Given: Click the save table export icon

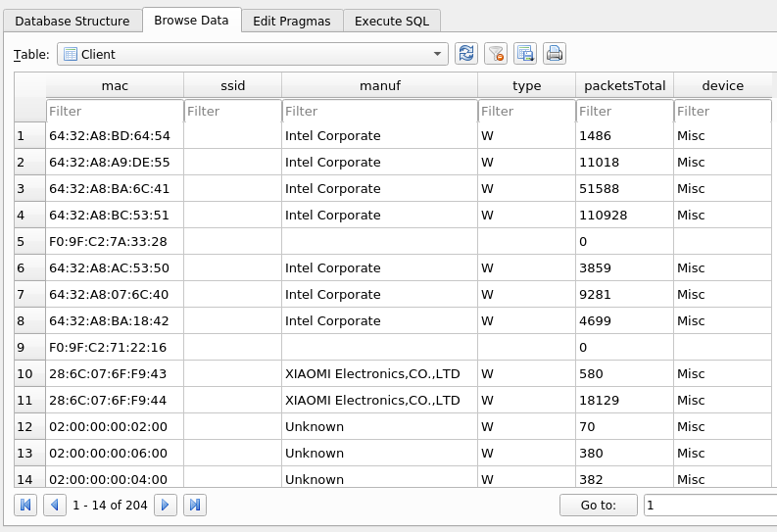Looking at the screenshot, I should point(525,54).
